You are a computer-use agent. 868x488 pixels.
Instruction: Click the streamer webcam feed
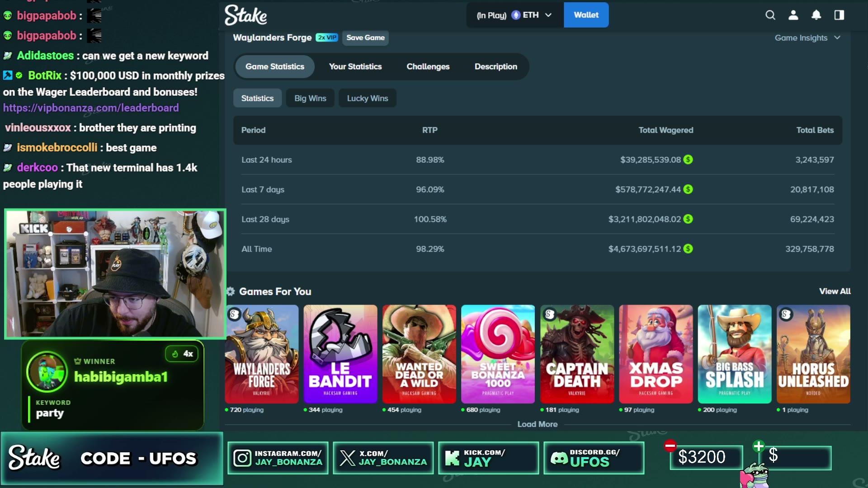(x=115, y=274)
